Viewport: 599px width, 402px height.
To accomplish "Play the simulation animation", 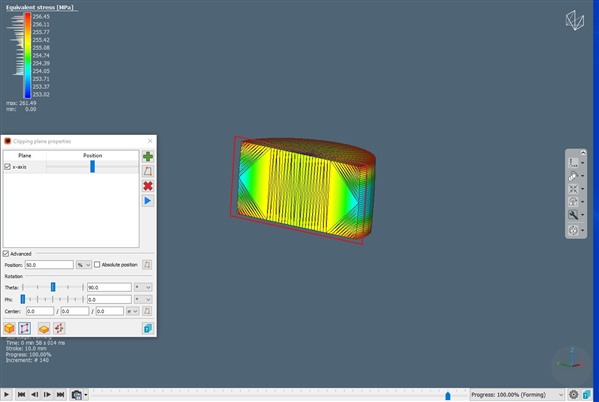I will 6,395.
